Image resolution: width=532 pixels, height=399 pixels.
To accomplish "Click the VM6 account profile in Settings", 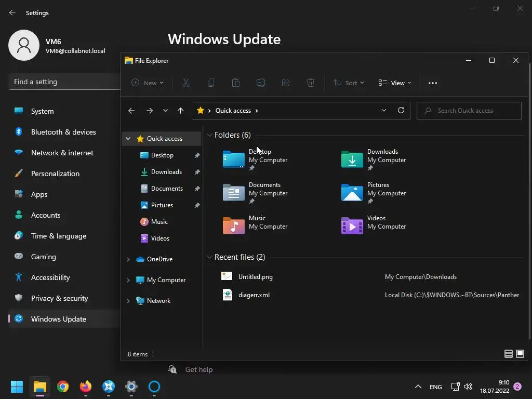I will click(57, 45).
